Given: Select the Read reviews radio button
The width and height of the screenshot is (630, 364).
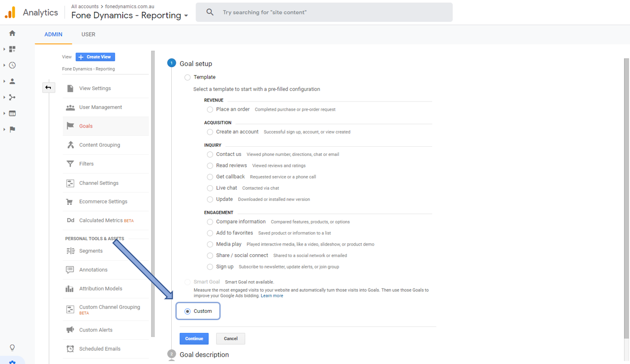Looking at the screenshot, I should [210, 166].
